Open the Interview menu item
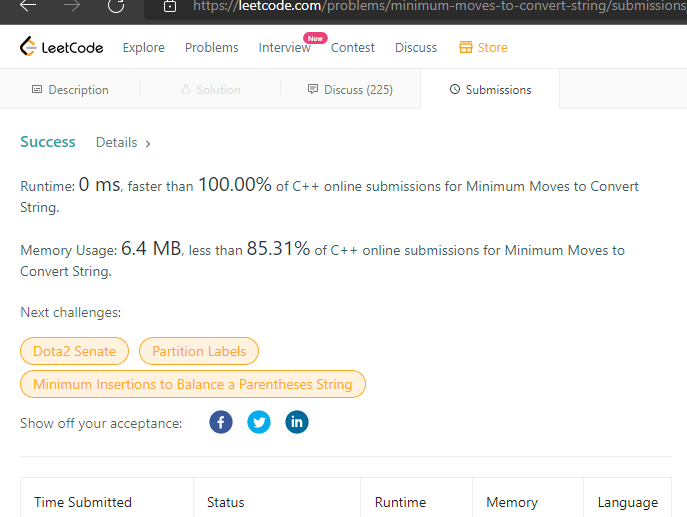This screenshot has height=517, width=687. pos(284,47)
